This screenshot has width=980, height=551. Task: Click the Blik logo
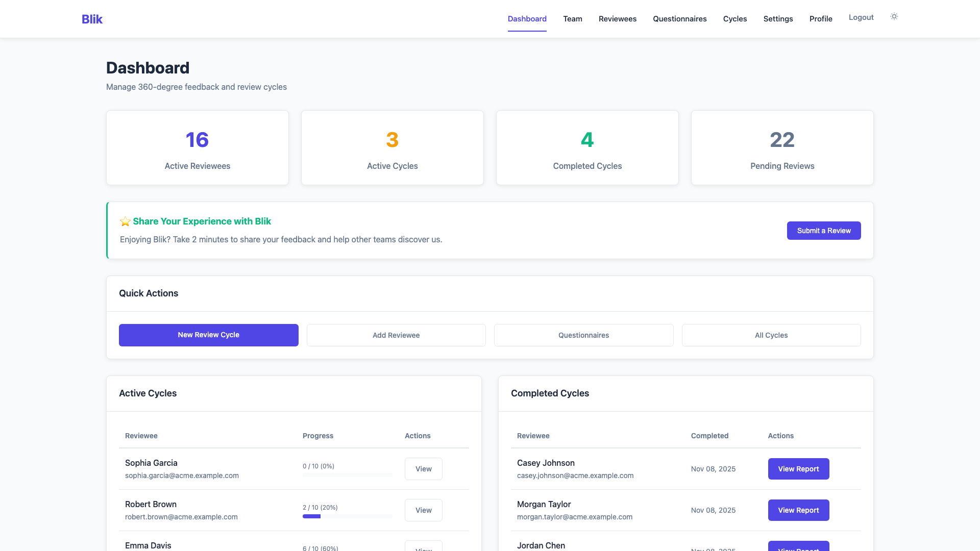[92, 19]
